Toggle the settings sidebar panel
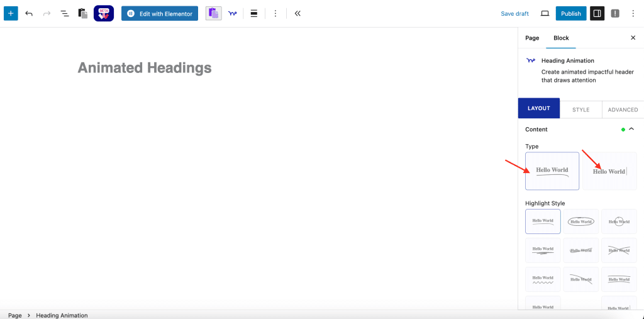Viewport: 644px width, 319px height. 597,14
